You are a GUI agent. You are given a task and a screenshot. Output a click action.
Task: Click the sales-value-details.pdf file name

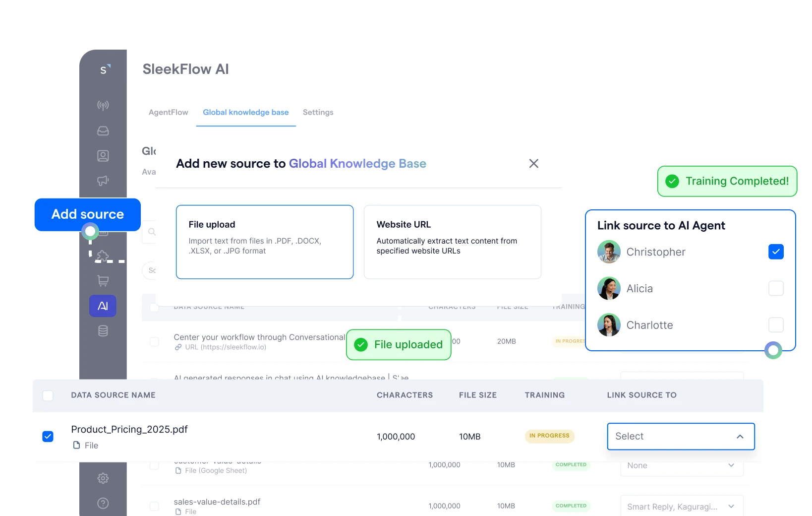coord(217,502)
